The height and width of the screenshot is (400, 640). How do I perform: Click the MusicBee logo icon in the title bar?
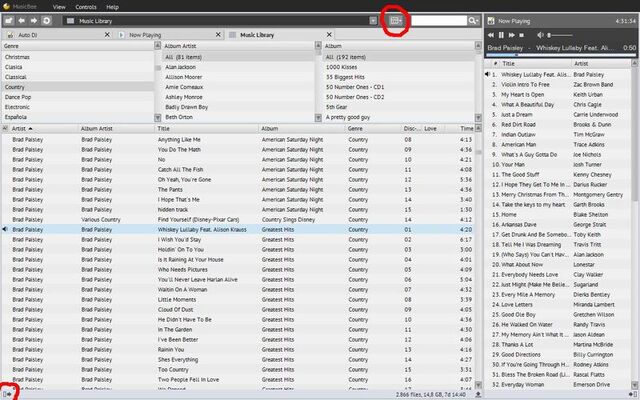coord(6,6)
